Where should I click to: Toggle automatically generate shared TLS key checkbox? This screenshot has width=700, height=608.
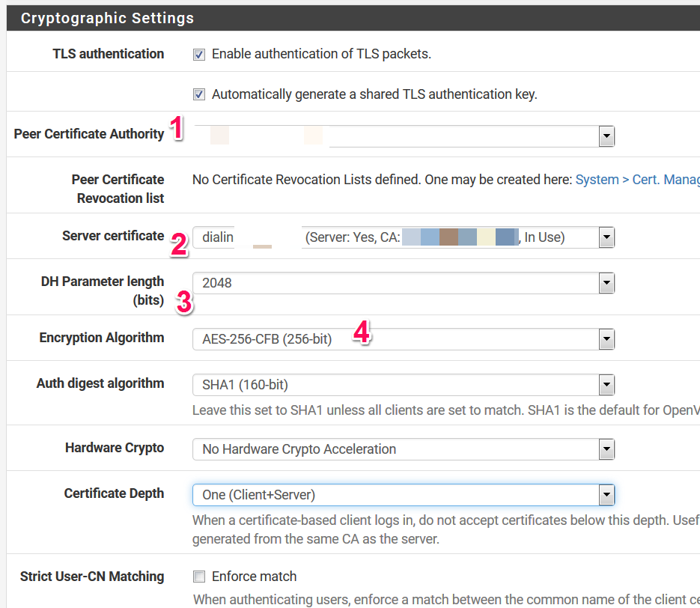coord(199,94)
